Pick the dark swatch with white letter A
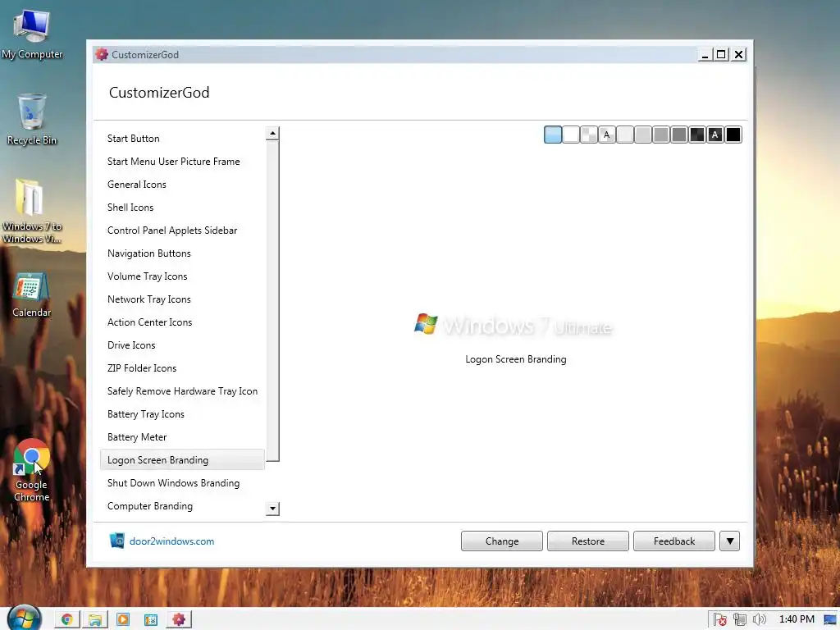840x630 pixels. [714, 135]
